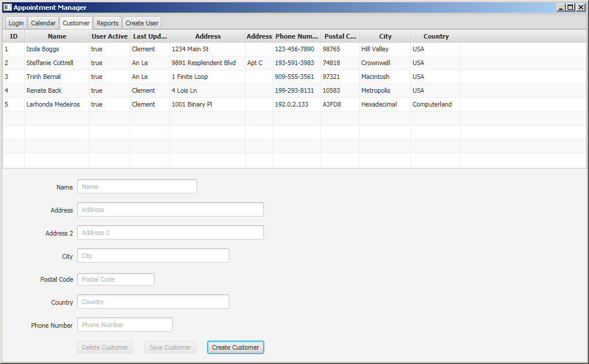Focus the Country text field
Image resolution: width=589 pixels, height=364 pixels.
[x=153, y=302]
